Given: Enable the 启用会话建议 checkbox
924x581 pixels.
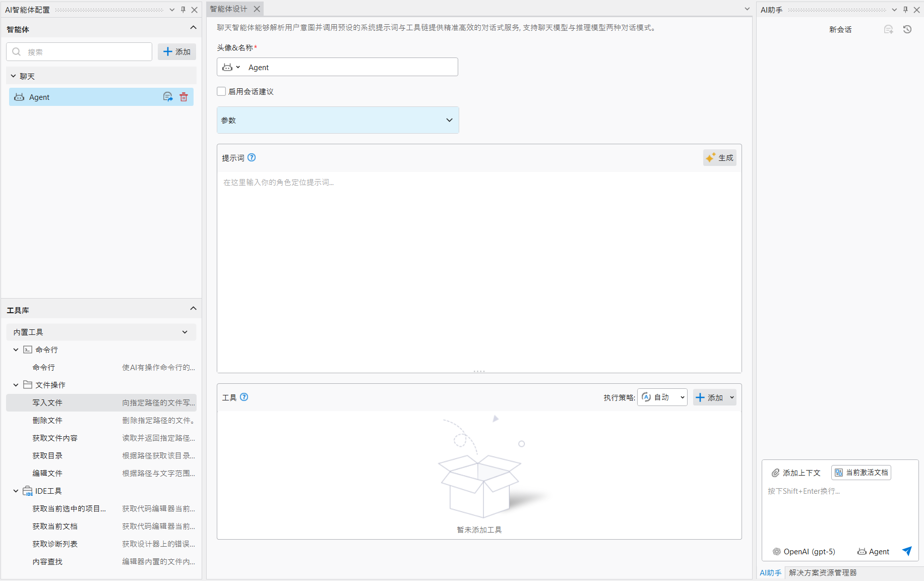Looking at the screenshot, I should [221, 91].
